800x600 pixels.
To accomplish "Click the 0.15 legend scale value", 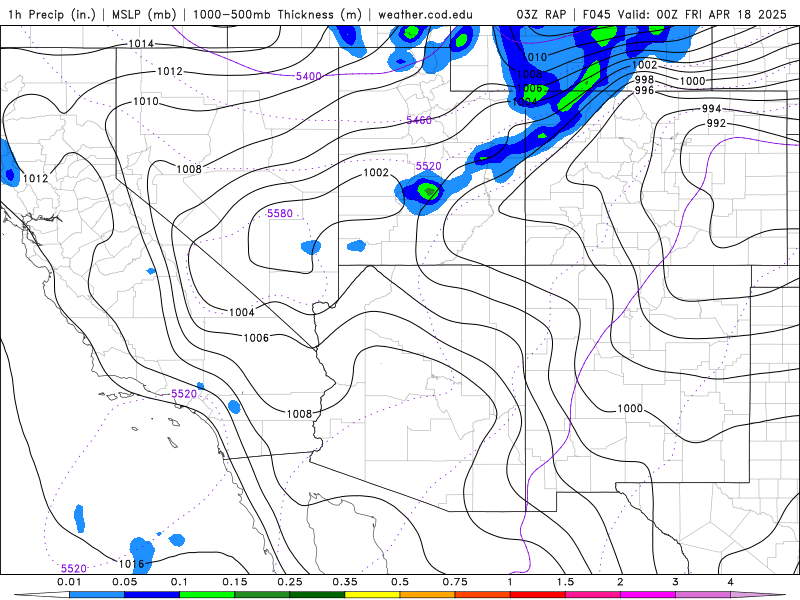I will point(235,582).
